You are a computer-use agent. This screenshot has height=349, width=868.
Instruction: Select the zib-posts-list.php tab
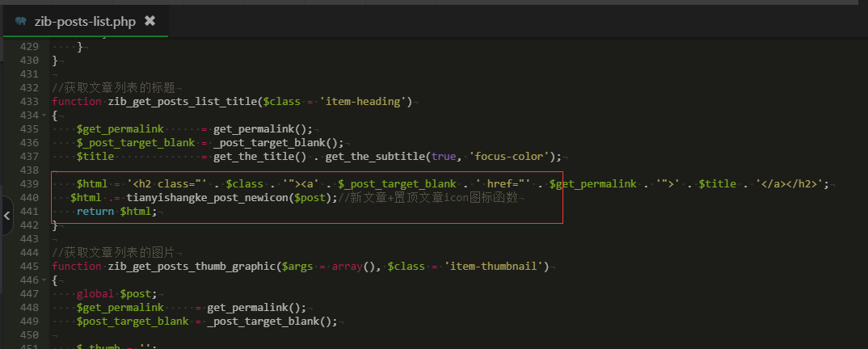pyautogui.click(x=83, y=22)
